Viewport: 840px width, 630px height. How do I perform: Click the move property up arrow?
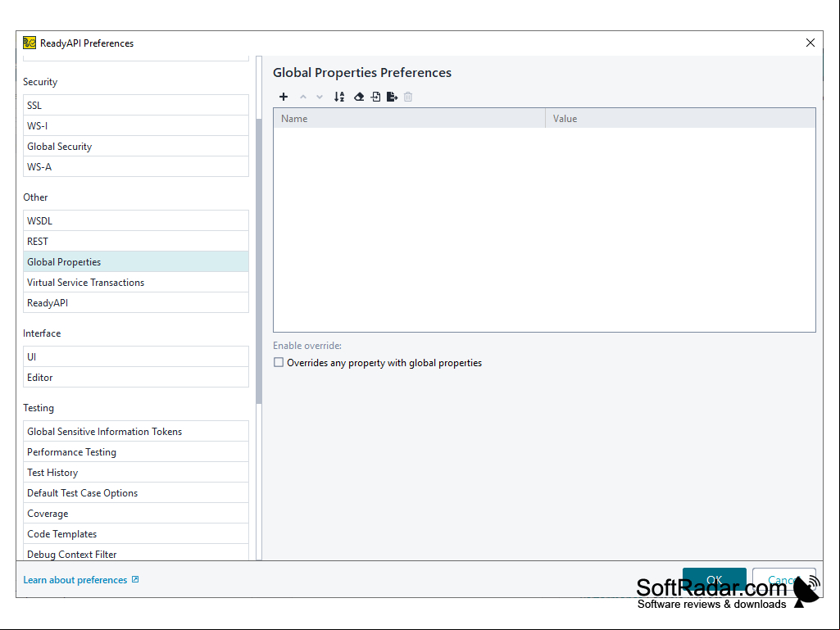pos(303,97)
